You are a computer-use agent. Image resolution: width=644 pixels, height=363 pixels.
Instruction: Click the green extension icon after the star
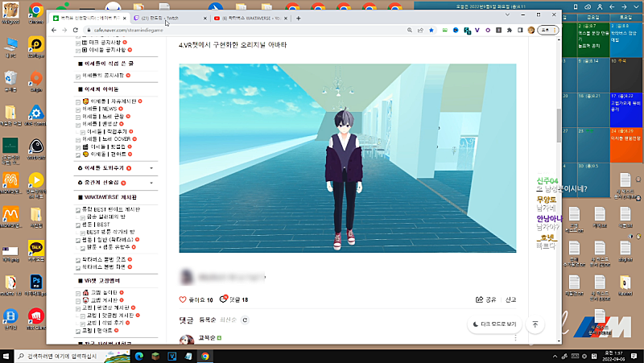[x=445, y=30]
